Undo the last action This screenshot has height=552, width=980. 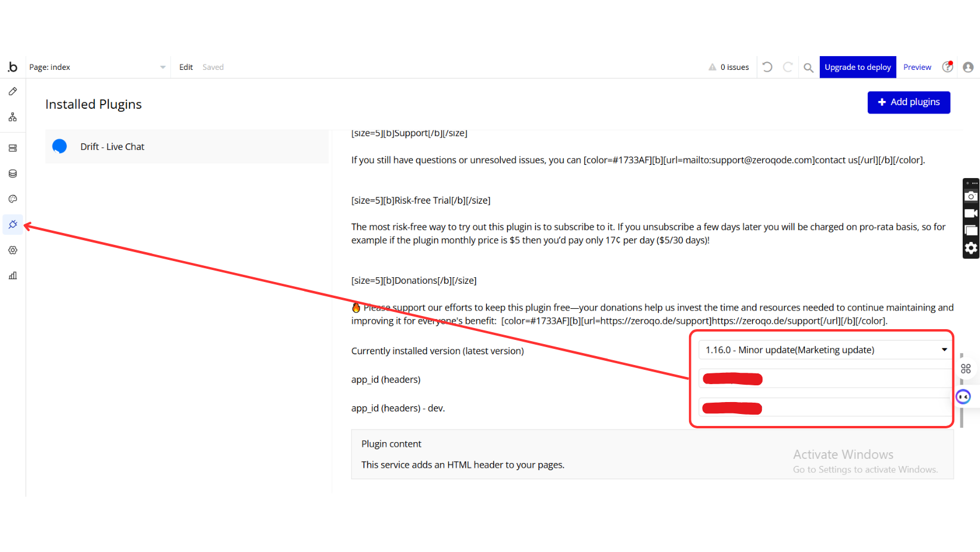point(768,67)
